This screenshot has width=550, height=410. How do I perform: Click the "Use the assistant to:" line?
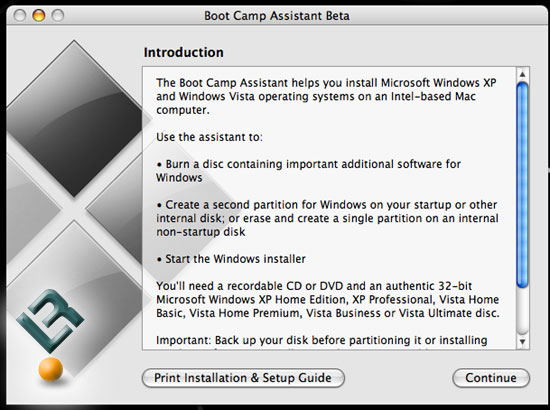pos(209,137)
